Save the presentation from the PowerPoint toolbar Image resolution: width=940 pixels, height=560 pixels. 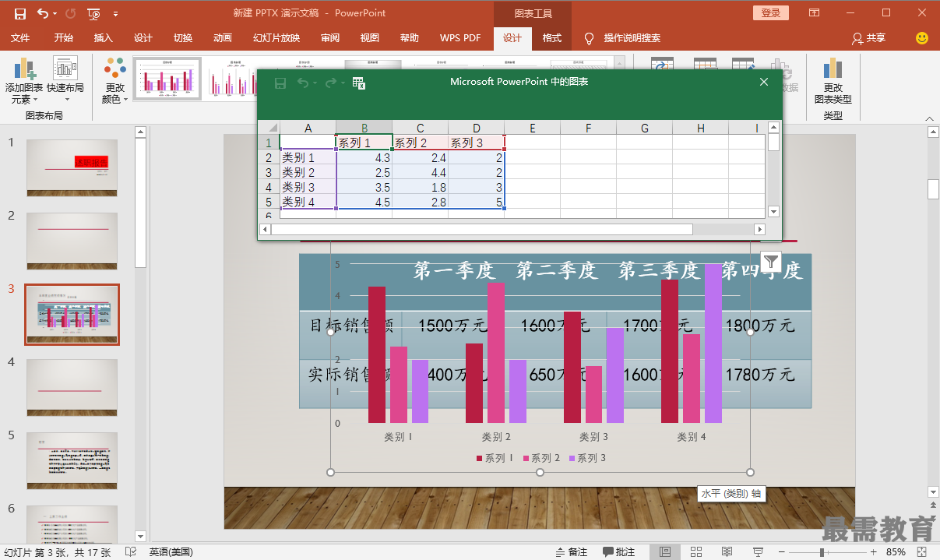coord(20,13)
